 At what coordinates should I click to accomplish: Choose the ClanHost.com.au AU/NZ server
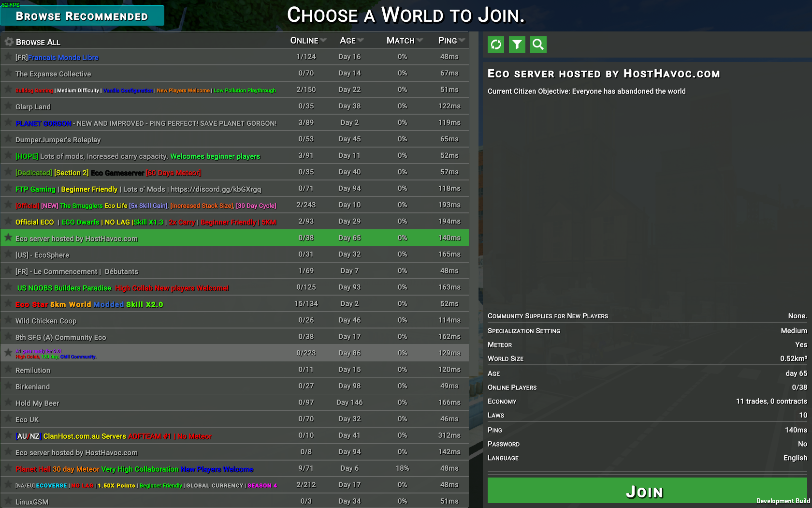tap(235, 435)
